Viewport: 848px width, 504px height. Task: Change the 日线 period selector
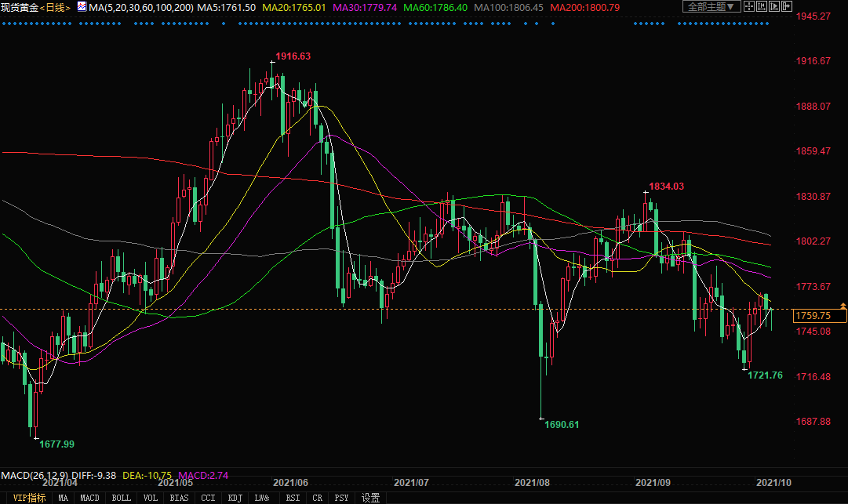point(53,7)
